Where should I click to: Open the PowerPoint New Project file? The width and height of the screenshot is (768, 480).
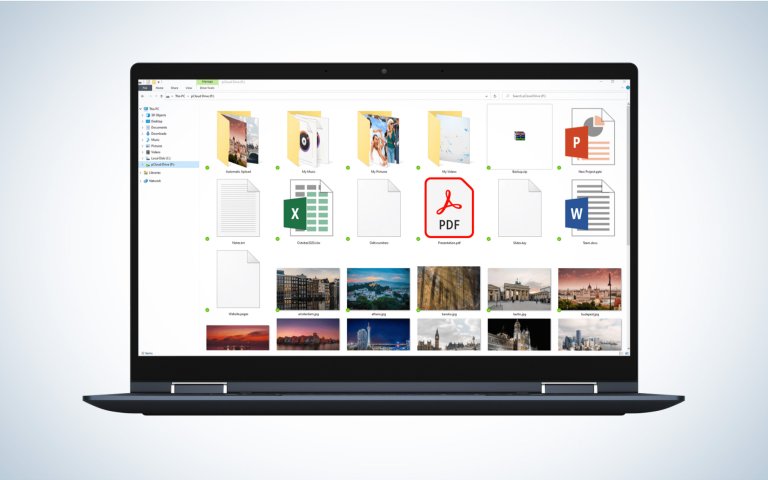pos(588,137)
